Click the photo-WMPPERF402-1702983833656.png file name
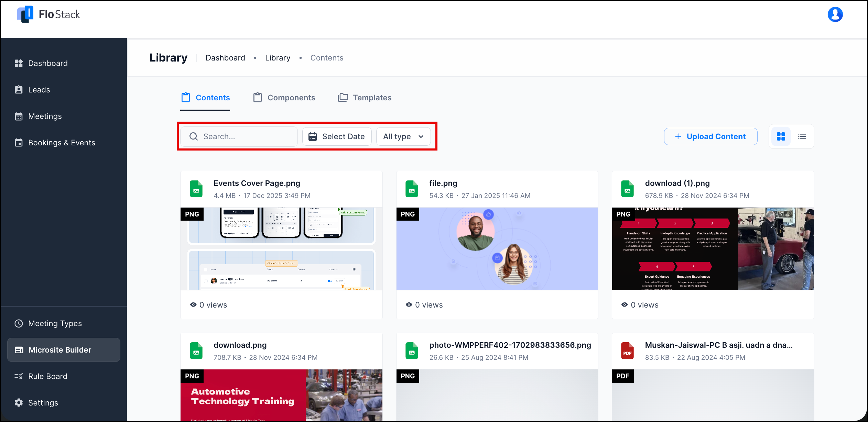This screenshot has width=868, height=422. [510, 345]
